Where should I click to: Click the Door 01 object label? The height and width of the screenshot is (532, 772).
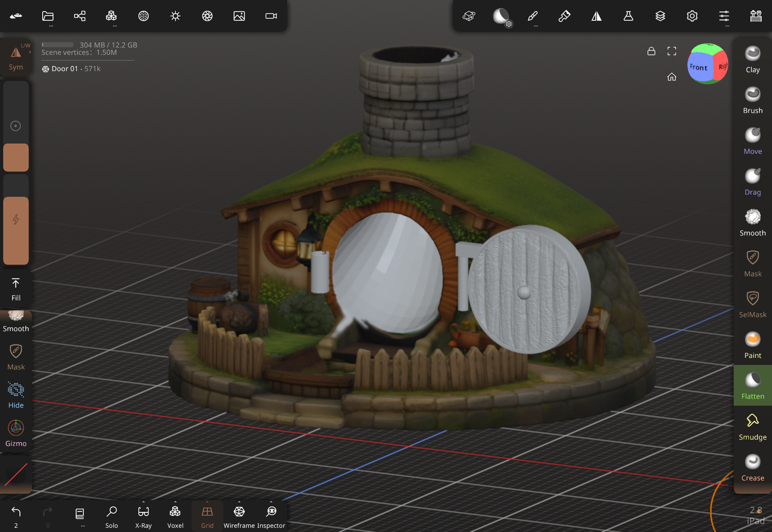click(71, 69)
